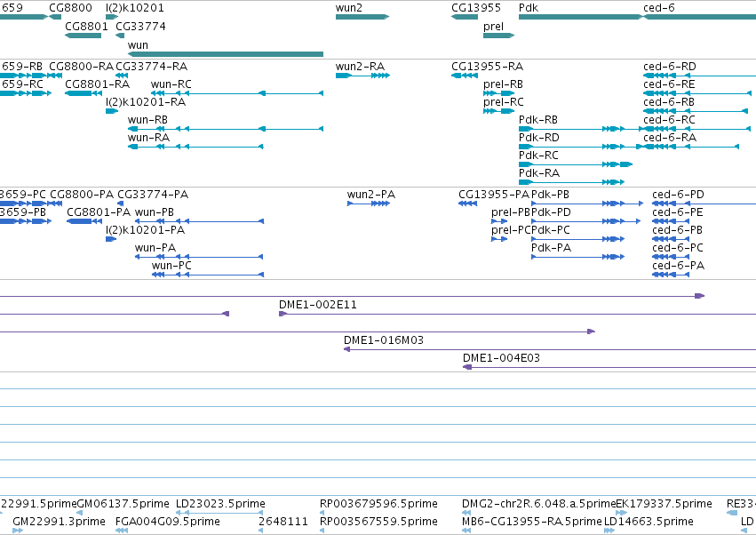Viewport: 756px width, 535px height.
Task: Select the Pdk-RC transcript label
Action: point(538,156)
